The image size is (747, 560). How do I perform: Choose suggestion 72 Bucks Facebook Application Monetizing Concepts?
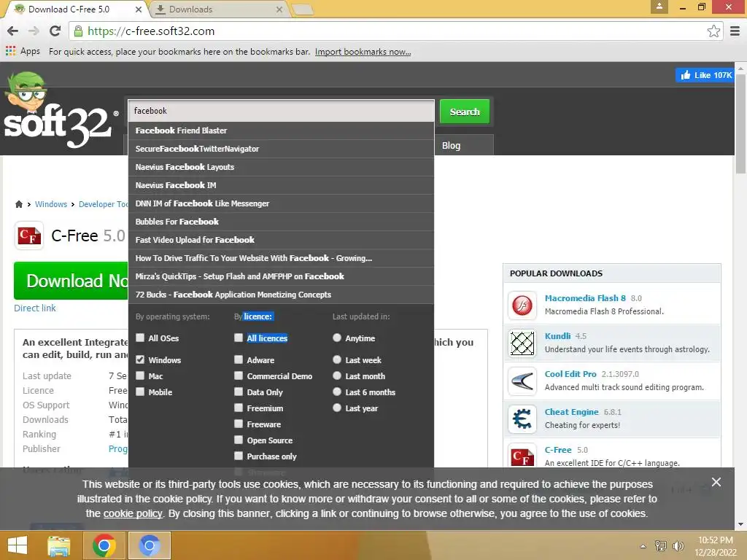click(281, 295)
